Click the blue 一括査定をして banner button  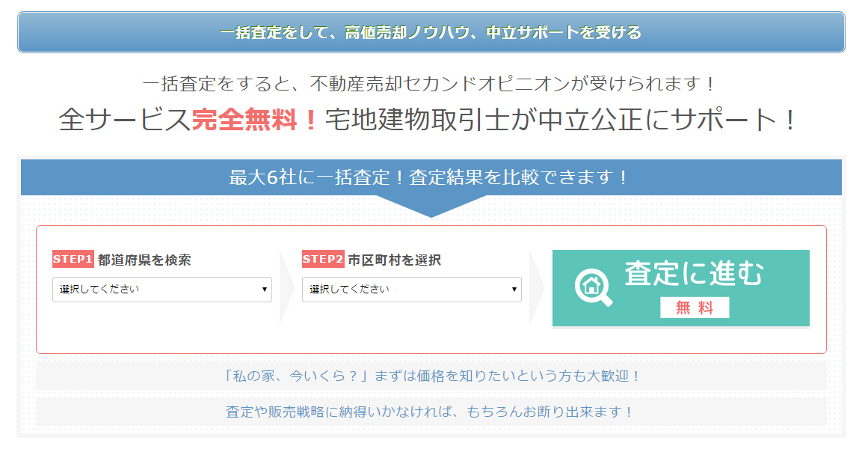click(x=431, y=32)
